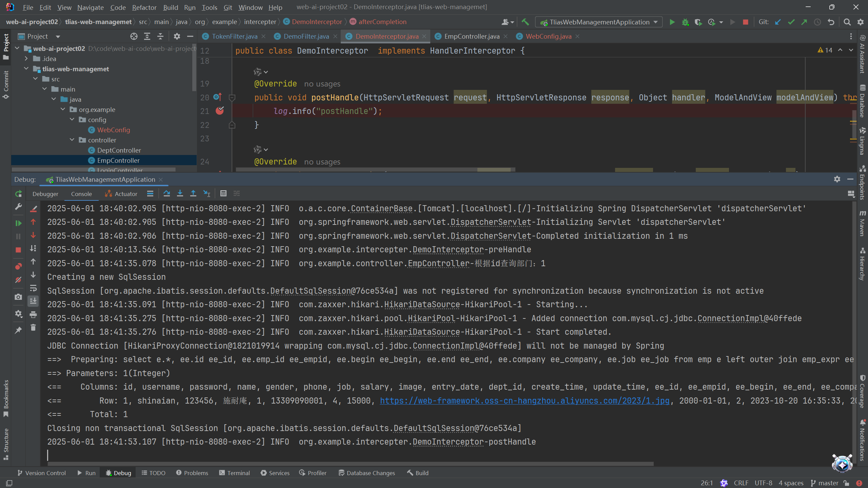Collapse the controller package folder
868x488 pixels.
[72, 140]
